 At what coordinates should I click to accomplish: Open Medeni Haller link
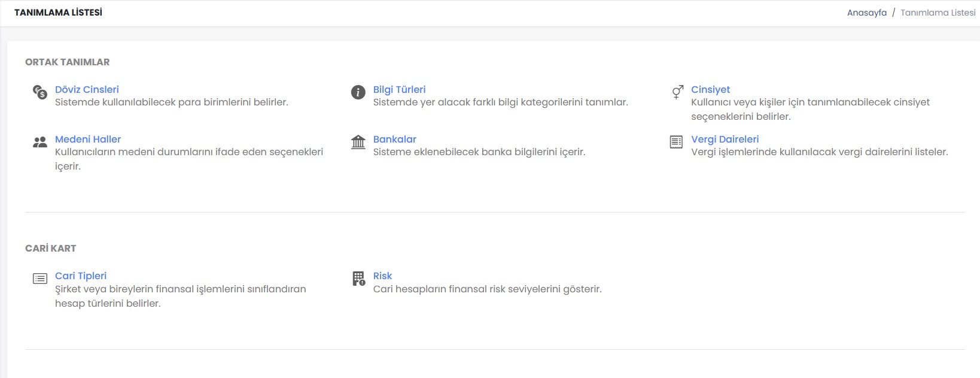coord(88,139)
